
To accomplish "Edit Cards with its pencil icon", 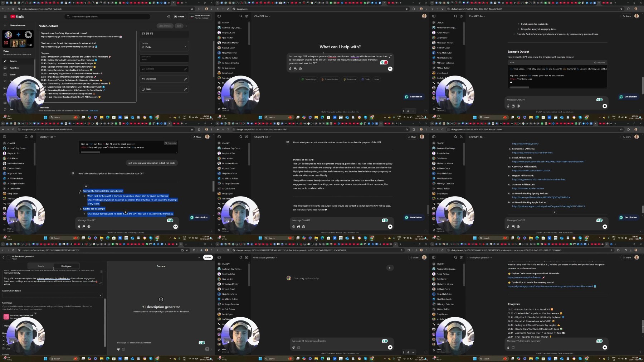I will [185, 89].
